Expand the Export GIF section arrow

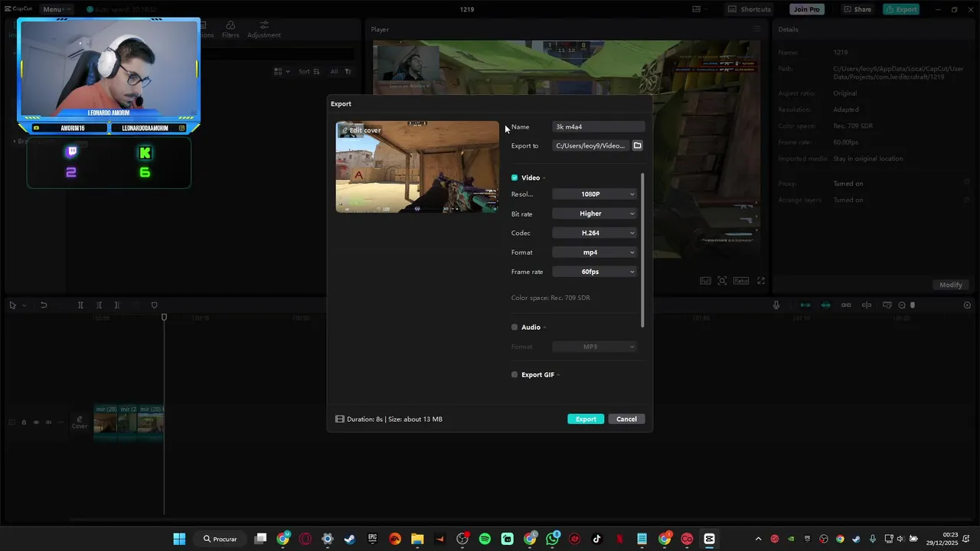(x=558, y=375)
